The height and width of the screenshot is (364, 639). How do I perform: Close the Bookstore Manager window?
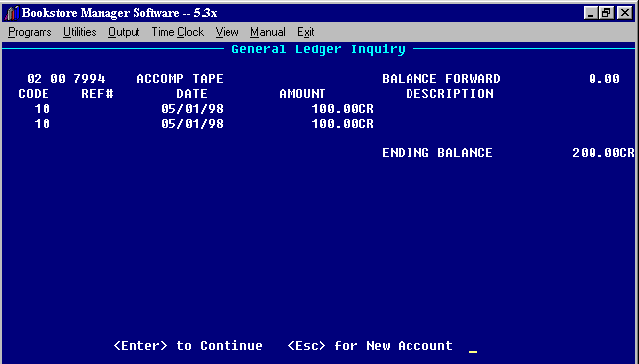pyautogui.click(x=624, y=13)
